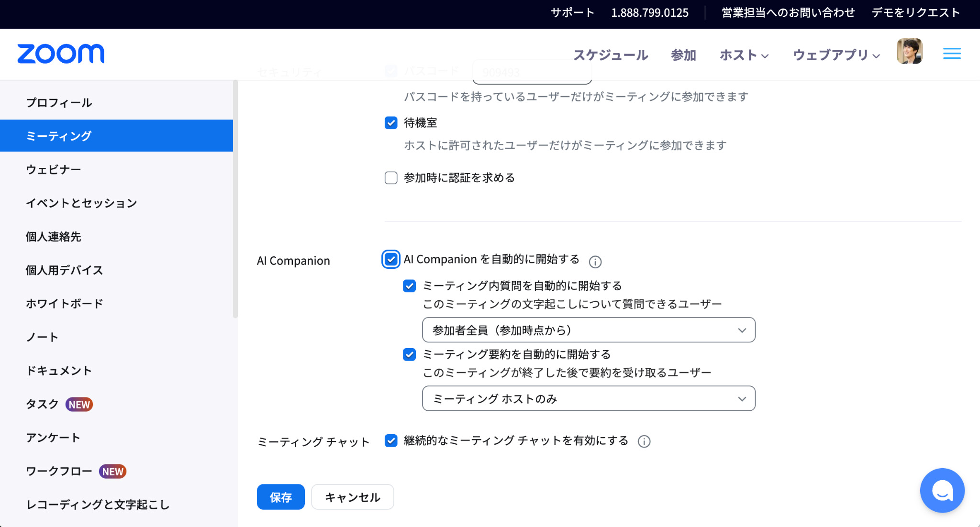
Task: Select ノート in the sidebar
Action: point(116,337)
